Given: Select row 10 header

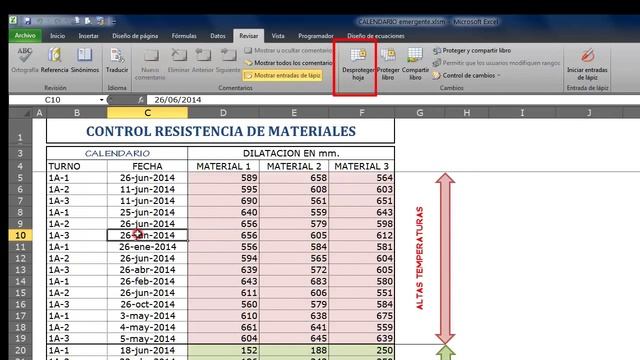Looking at the screenshot, I should tap(20, 236).
